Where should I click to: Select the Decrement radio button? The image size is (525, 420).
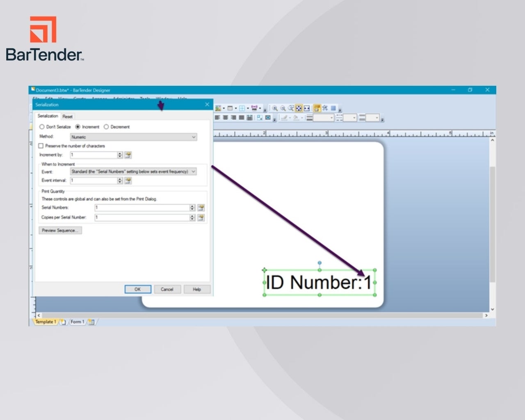point(106,127)
